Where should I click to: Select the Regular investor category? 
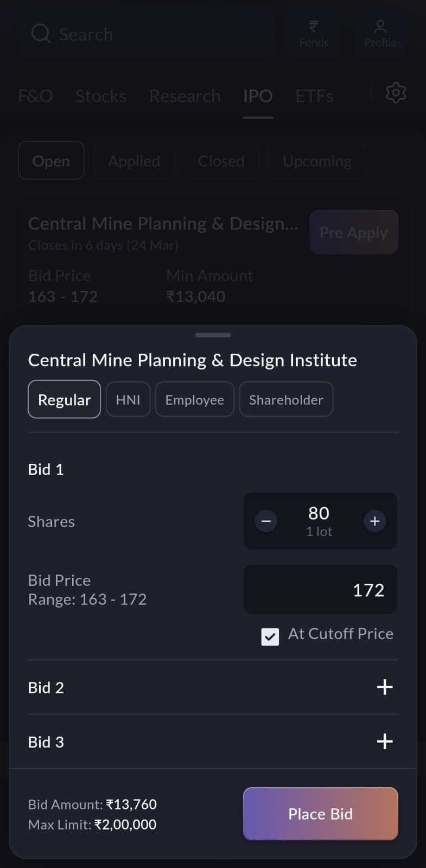(x=64, y=399)
